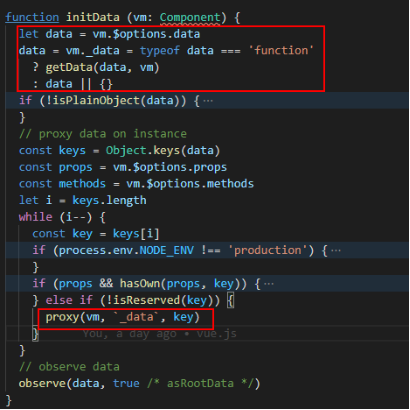The width and height of the screenshot is (410, 410).
Task: Click 'keys.length' expression
Action: click(109, 201)
